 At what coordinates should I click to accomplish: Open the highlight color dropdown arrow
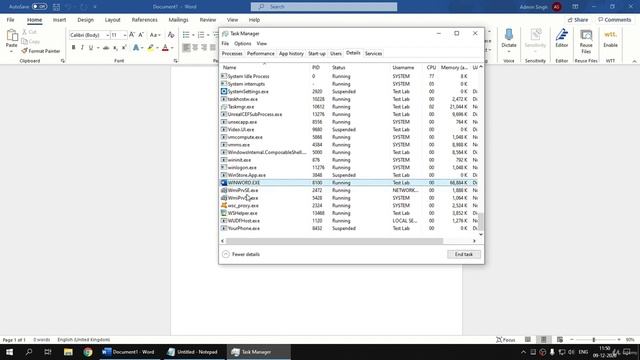[157, 48]
